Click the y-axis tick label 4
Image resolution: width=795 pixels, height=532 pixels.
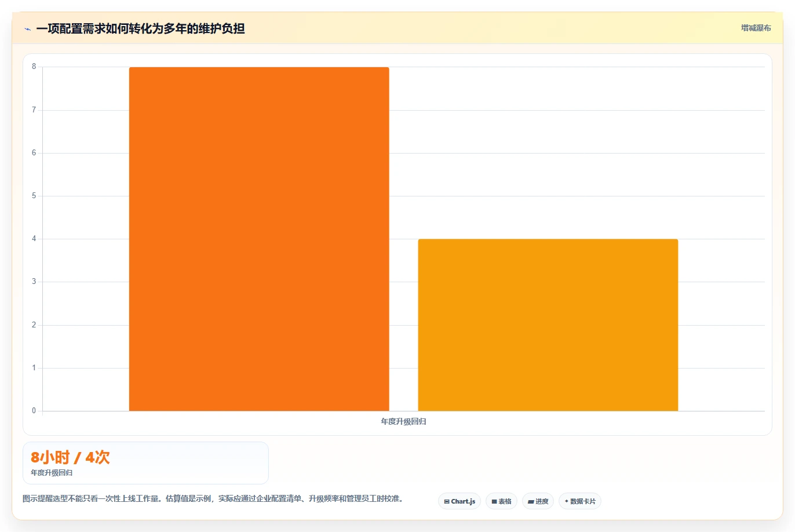coord(34,239)
